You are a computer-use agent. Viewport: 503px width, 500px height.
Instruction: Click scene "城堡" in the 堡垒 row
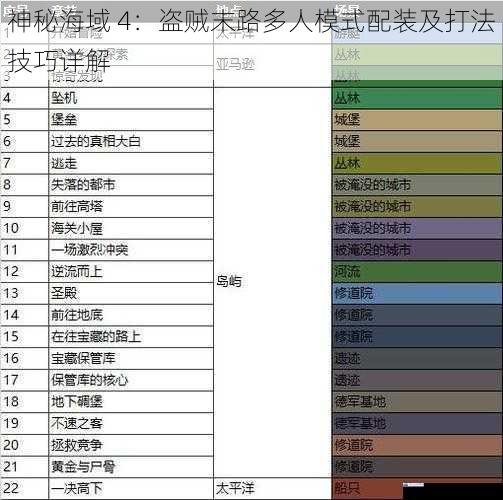tap(417, 120)
